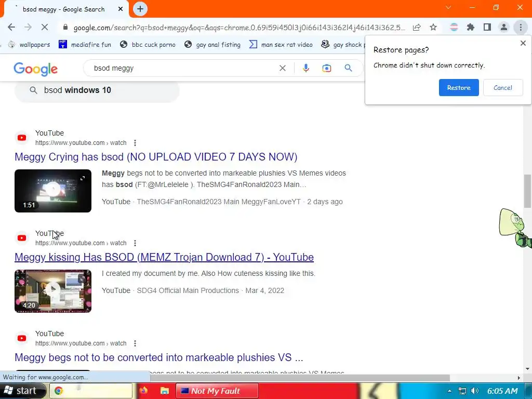Click the vertical scrollbar thumb
This screenshot has height=399, width=532.
[528, 191]
